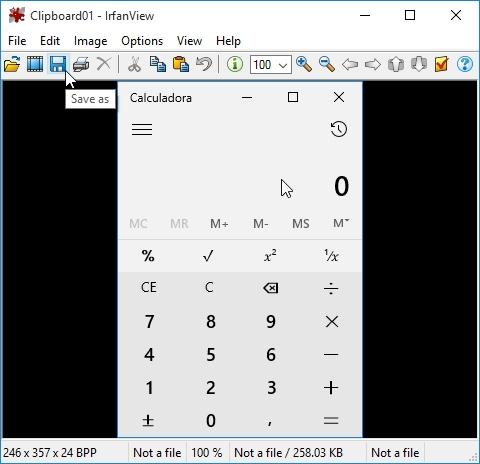
Task: Open the Image menu
Action: (x=91, y=41)
